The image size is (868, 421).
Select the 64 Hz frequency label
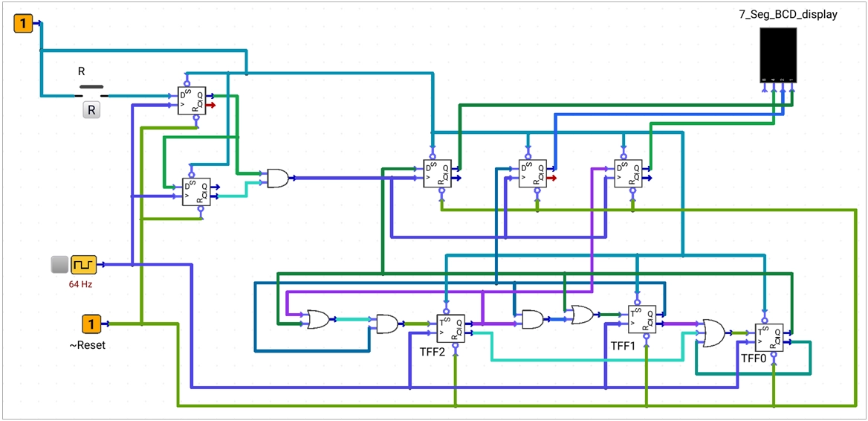click(x=80, y=285)
